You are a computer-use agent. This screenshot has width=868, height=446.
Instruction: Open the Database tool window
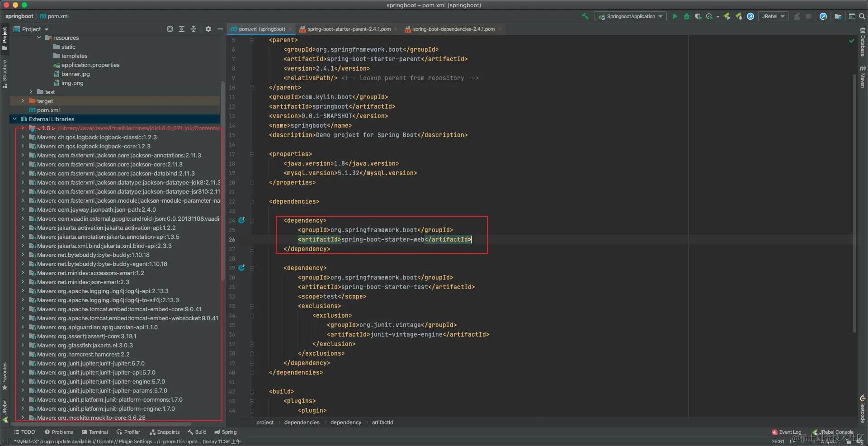coord(863,42)
